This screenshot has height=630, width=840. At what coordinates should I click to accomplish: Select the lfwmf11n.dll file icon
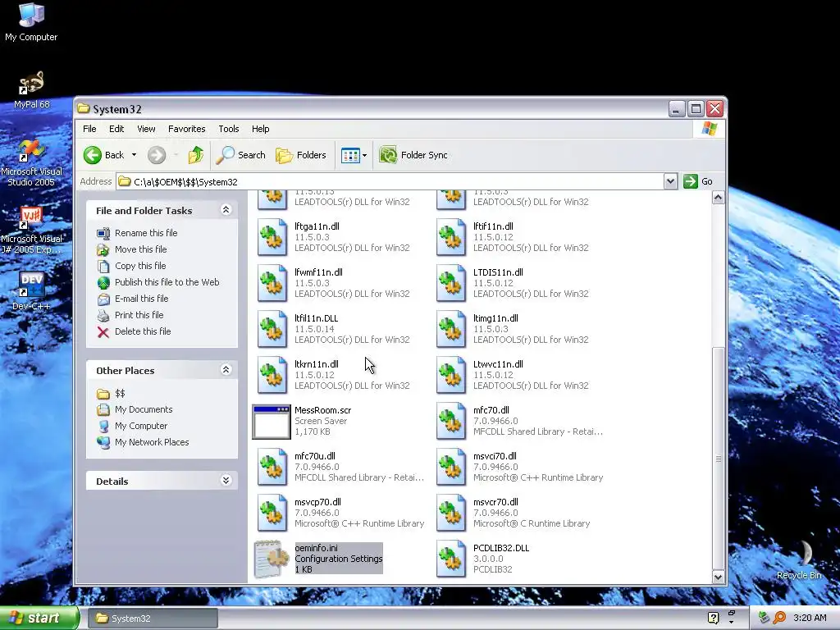272,283
